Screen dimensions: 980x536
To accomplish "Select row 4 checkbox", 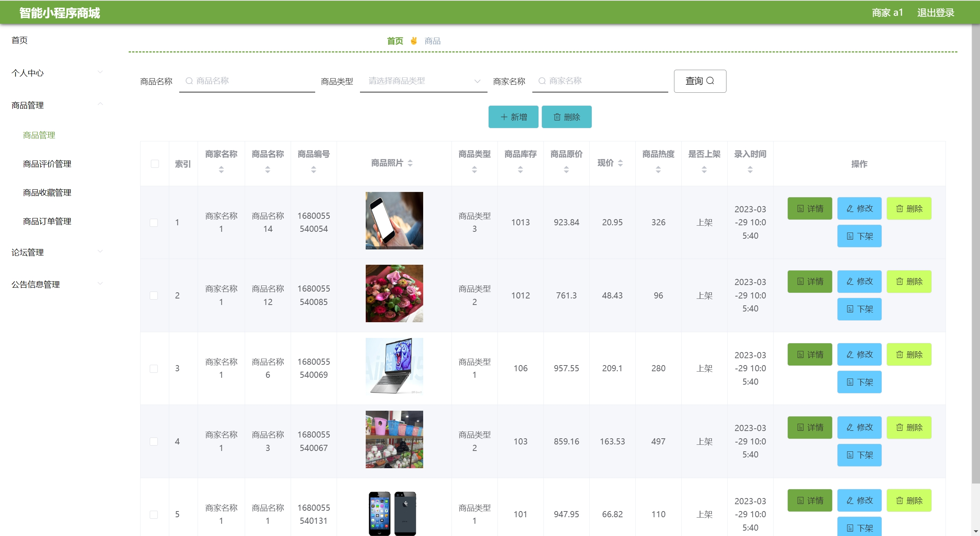I will click(x=154, y=441).
